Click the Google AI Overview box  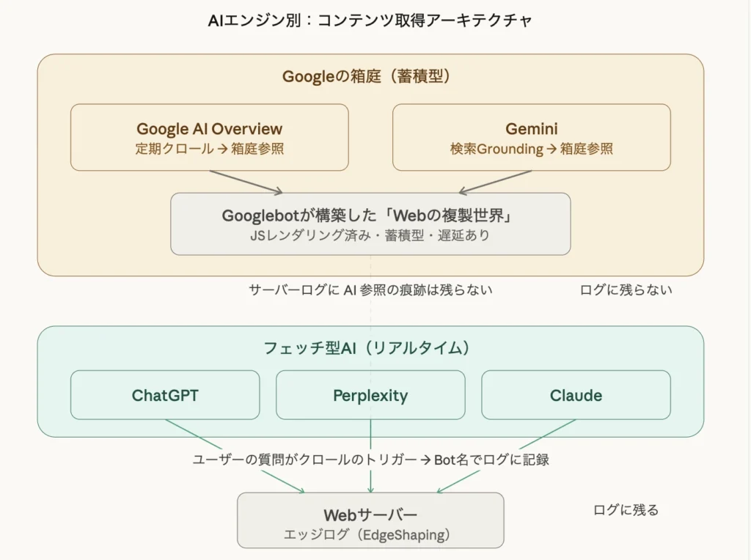point(209,137)
